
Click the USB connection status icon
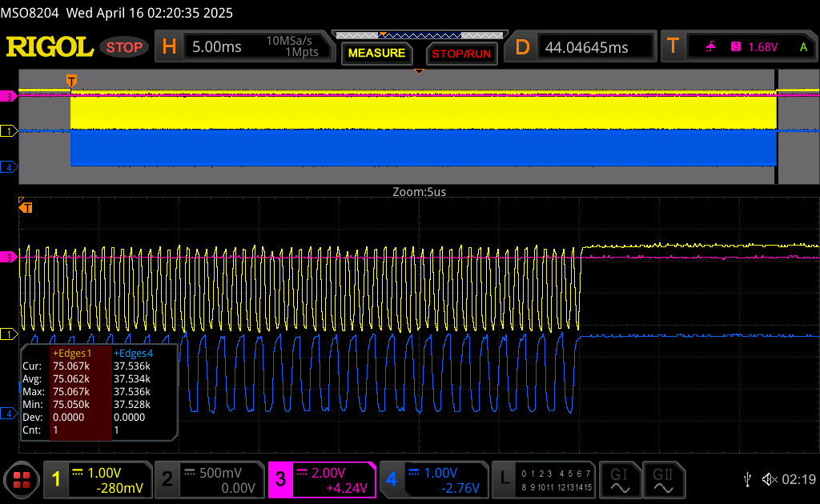point(747,479)
